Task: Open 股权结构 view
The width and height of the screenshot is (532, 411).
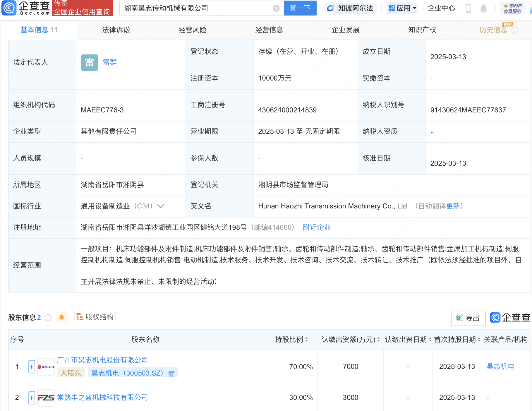Action: click(95, 317)
